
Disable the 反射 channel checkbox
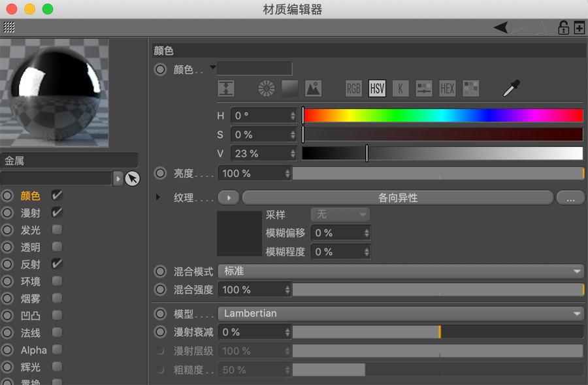(x=57, y=264)
